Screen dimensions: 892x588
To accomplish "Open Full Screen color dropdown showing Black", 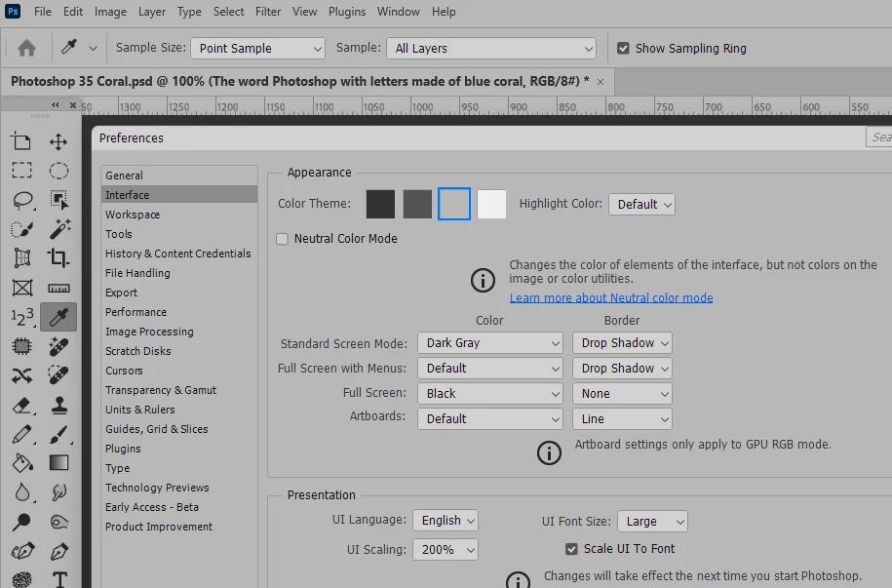I will (489, 393).
